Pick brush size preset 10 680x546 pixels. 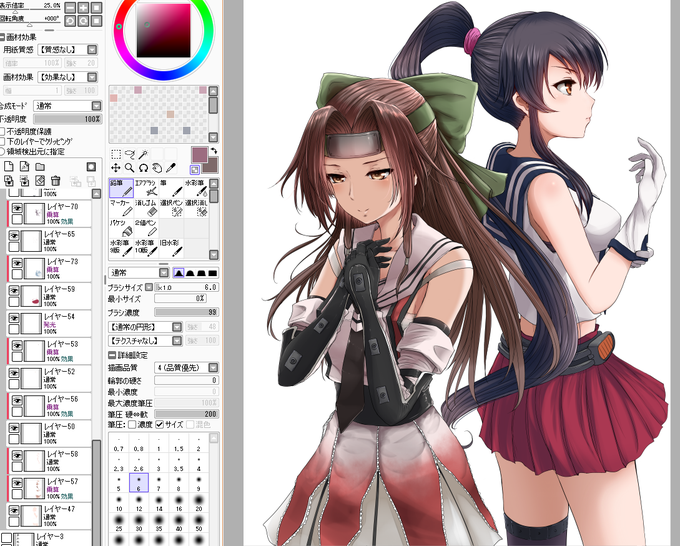(x=119, y=503)
